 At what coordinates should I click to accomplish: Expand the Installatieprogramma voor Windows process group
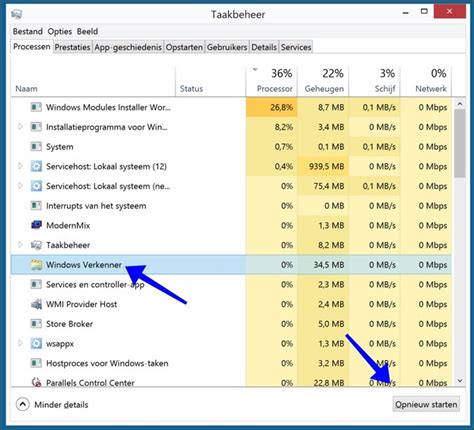click(20, 127)
